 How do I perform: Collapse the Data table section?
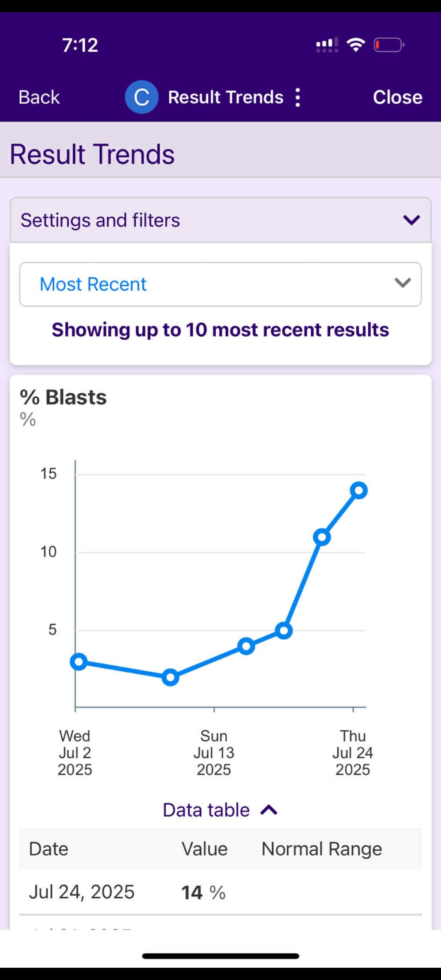[x=220, y=810]
